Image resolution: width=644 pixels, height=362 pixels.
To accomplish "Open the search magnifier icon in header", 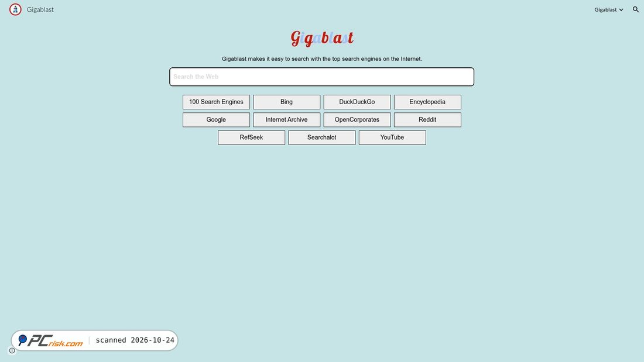I will point(635,9).
